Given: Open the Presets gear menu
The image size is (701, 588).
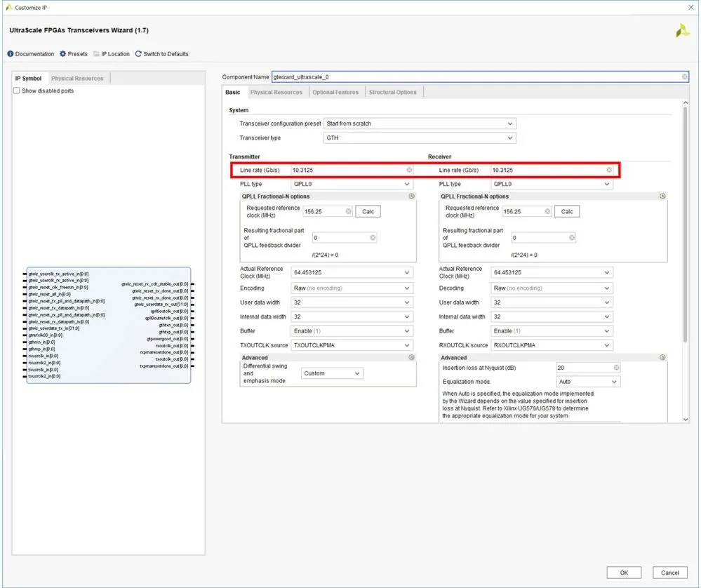Looking at the screenshot, I should [x=63, y=54].
